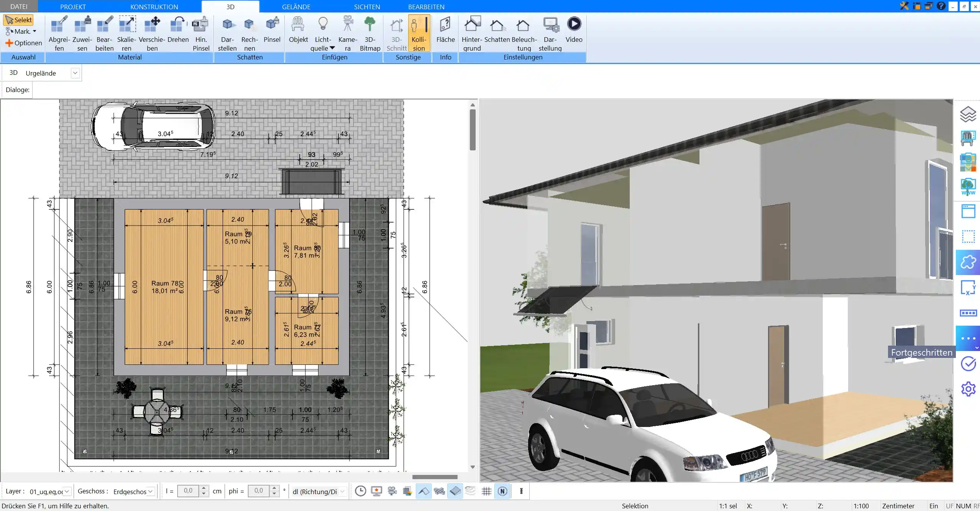Click the tools wrench icon in title bar
Viewport: 980px width, 511px height.
[904, 6]
